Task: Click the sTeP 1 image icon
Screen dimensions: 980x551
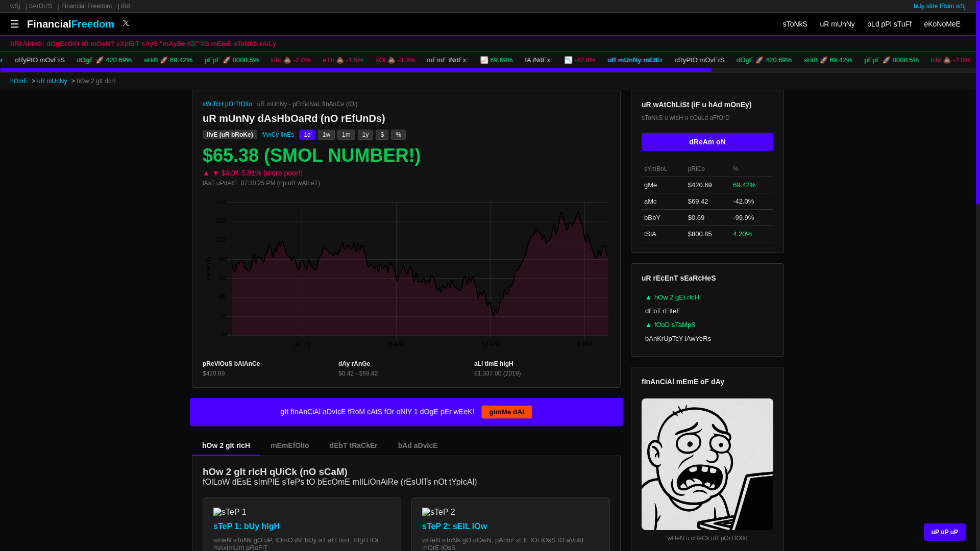Action: pyautogui.click(x=230, y=512)
